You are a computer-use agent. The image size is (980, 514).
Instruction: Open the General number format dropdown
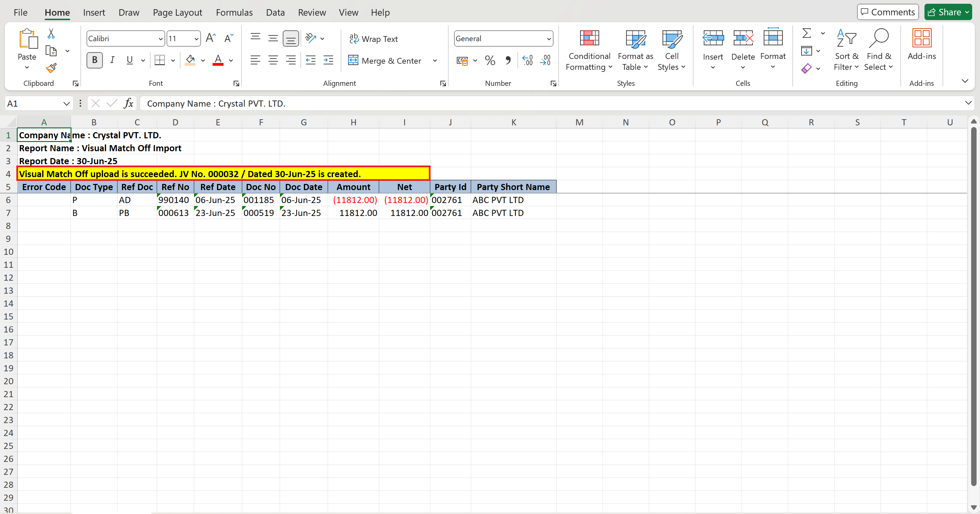click(548, 39)
